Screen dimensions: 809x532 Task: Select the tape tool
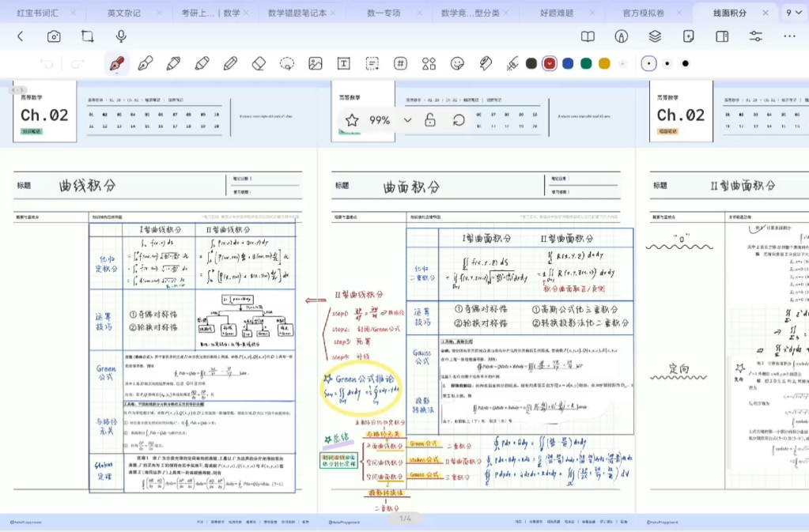[486, 63]
